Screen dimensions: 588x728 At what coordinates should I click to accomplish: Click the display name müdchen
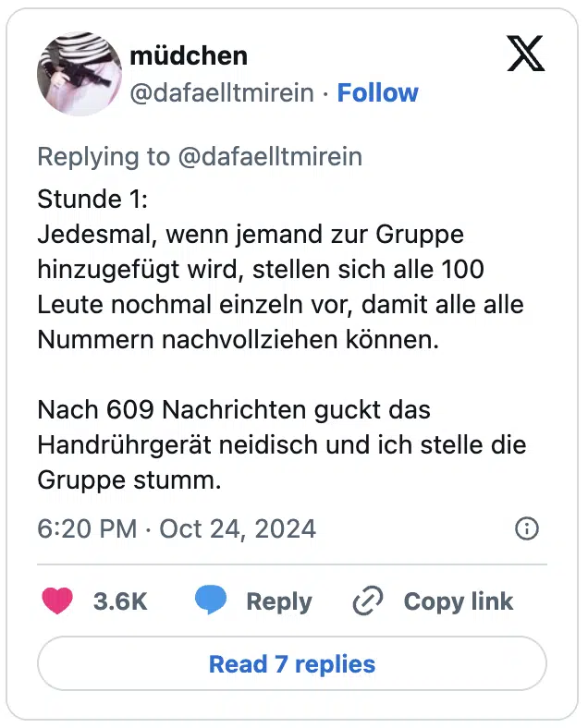(x=189, y=55)
